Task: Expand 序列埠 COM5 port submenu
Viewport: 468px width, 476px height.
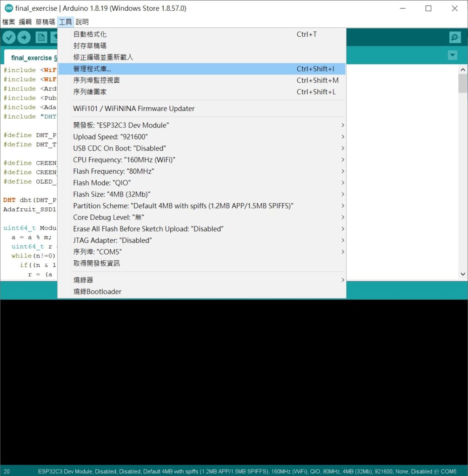Action: tap(202, 252)
